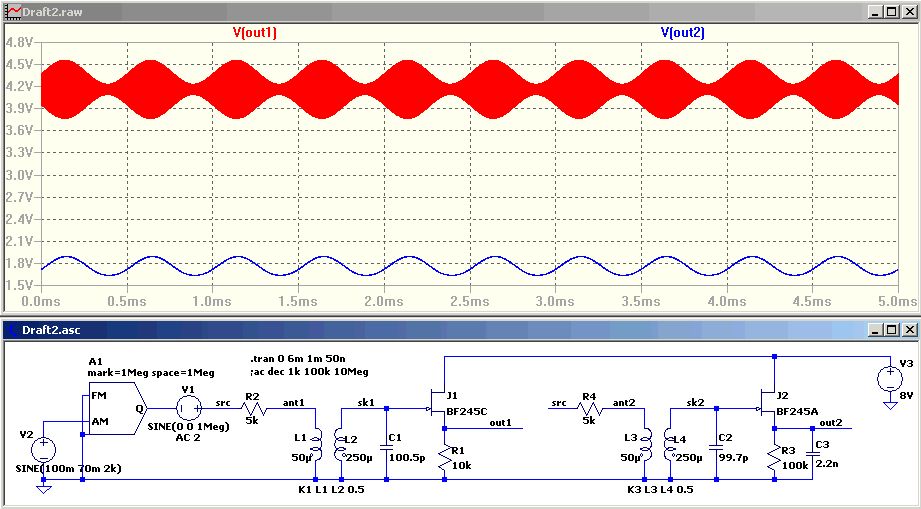Click the K1 L1 L2 0.5 coupling directive
Viewport: 921px width, 509px height.
tap(331, 489)
